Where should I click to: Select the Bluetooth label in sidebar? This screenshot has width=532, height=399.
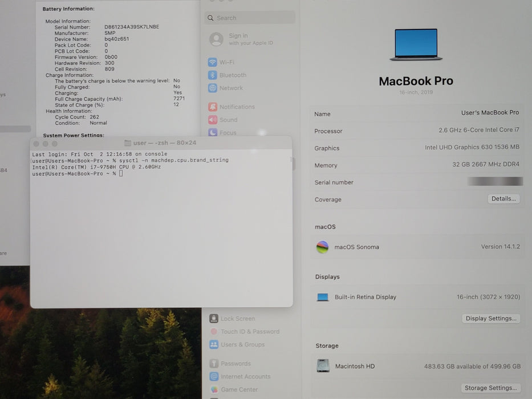click(x=233, y=75)
